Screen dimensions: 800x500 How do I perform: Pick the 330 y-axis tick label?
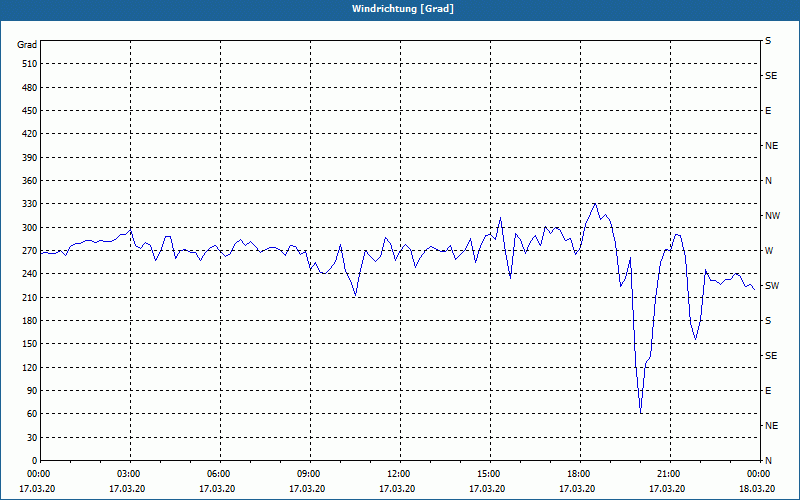tap(30, 204)
